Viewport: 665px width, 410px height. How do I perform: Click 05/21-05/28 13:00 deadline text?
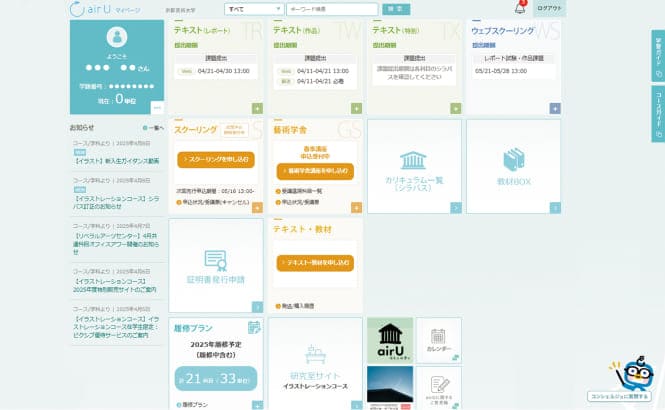point(501,71)
